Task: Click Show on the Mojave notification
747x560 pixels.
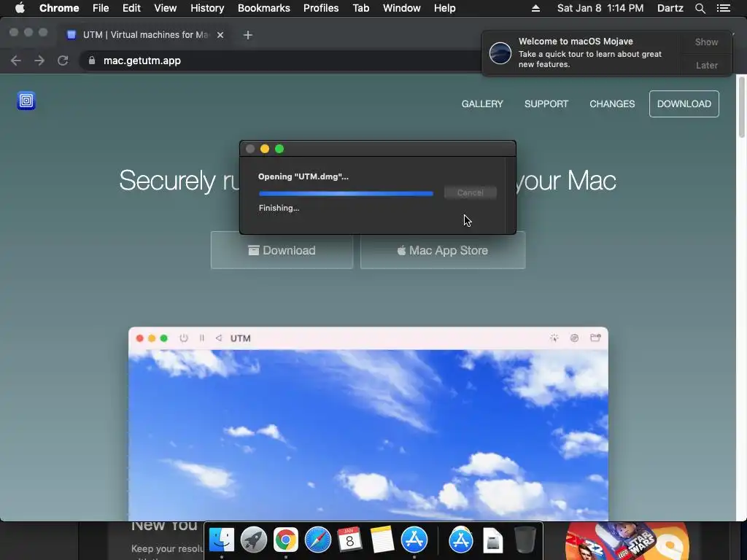Action: (x=706, y=42)
